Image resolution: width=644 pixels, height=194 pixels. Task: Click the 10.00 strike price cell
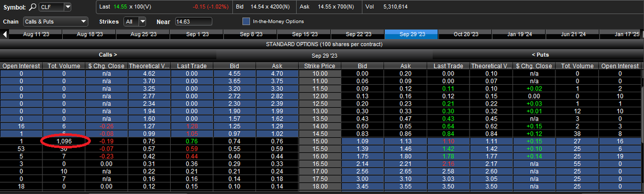(x=319, y=73)
